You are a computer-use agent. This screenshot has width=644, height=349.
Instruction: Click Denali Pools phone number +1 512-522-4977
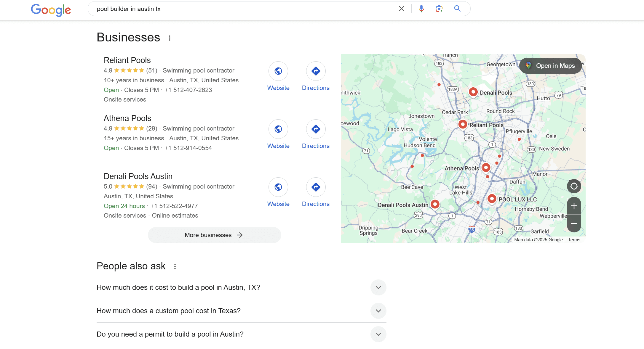pyautogui.click(x=174, y=206)
